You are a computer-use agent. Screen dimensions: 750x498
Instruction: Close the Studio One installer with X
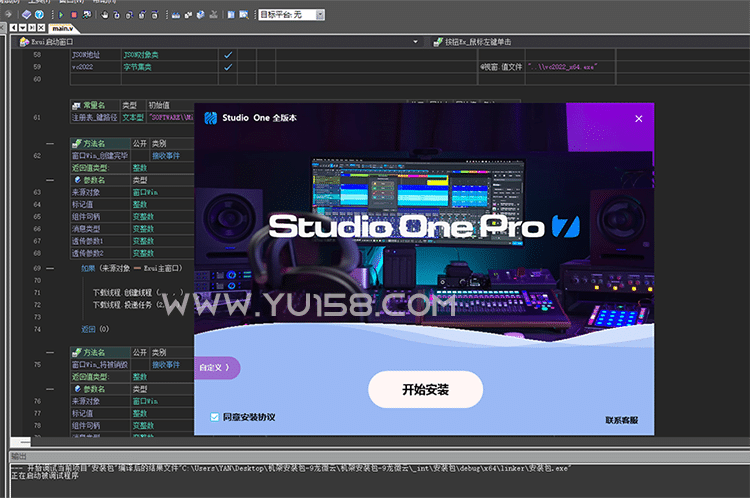point(639,118)
